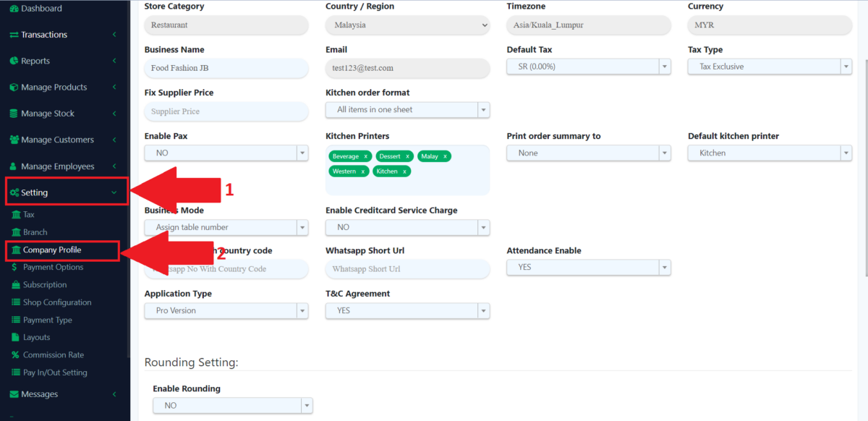Expand the Manage Products menu chevron

[x=114, y=87]
